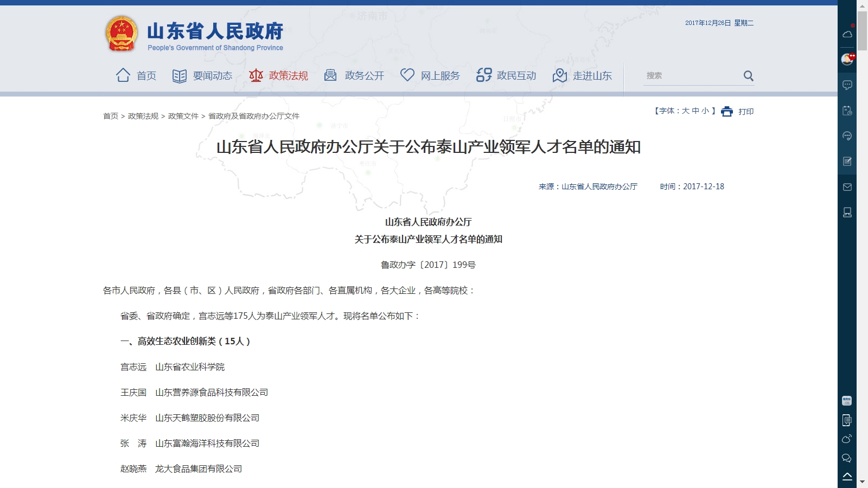Click the time text 2017-12-18
The width and height of the screenshot is (868, 488).
coord(704,187)
